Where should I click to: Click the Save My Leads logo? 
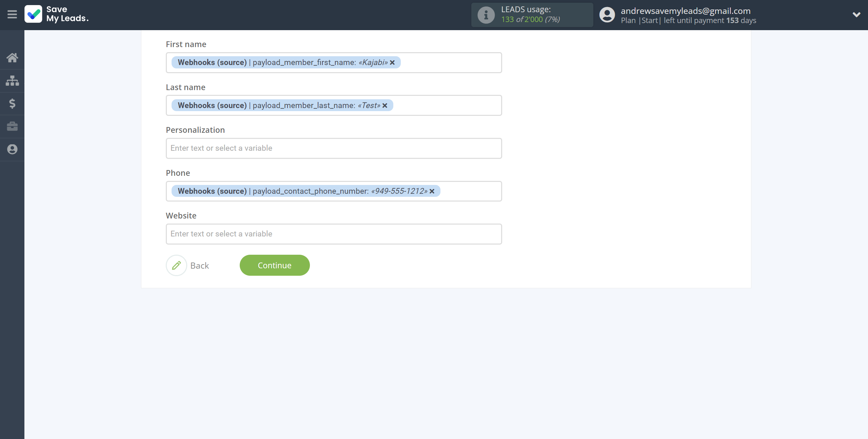click(57, 14)
